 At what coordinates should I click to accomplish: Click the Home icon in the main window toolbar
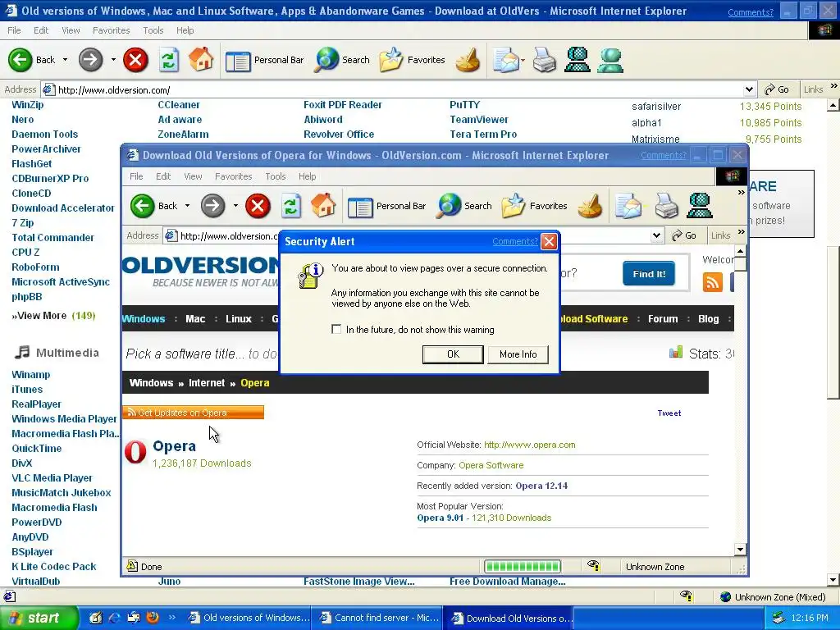[202, 59]
